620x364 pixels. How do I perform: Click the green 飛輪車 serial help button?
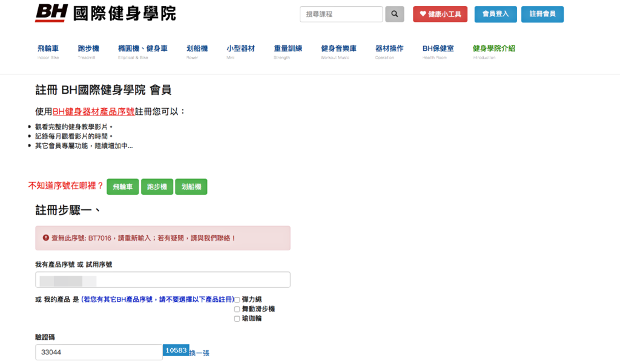(x=122, y=187)
